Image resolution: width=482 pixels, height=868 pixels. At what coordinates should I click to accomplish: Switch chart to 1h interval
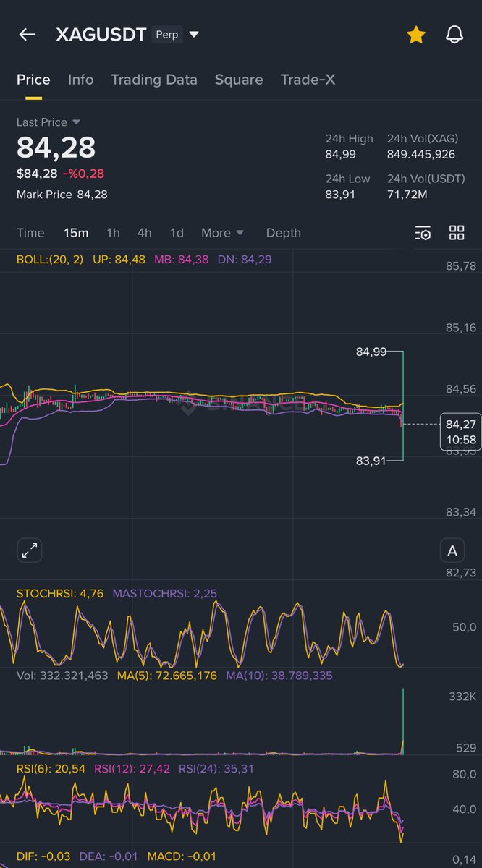[113, 233]
